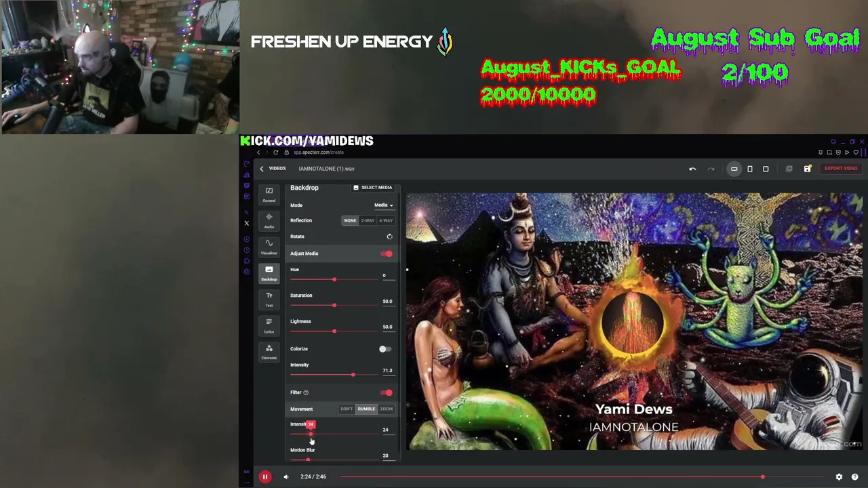Click the Saturation slider handle
The height and width of the screenshot is (488, 868).
(x=334, y=305)
